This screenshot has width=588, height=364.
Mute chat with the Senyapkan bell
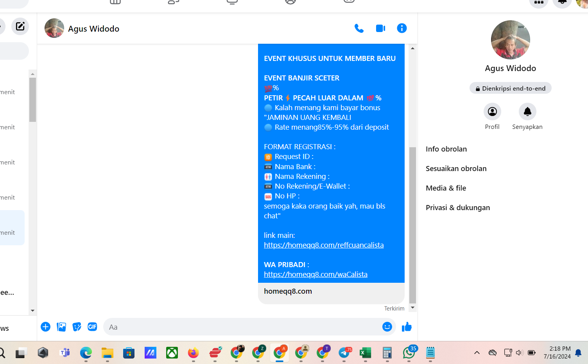(x=527, y=112)
